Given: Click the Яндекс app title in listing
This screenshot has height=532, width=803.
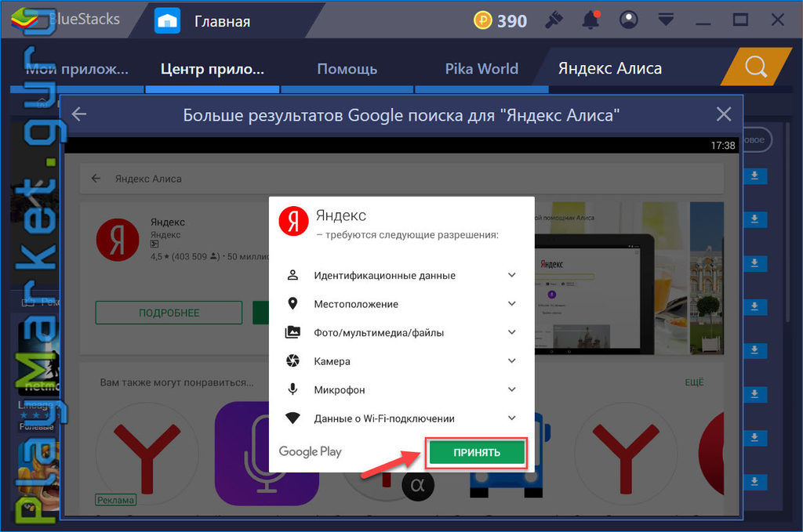Looking at the screenshot, I should (x=168, y=222).
